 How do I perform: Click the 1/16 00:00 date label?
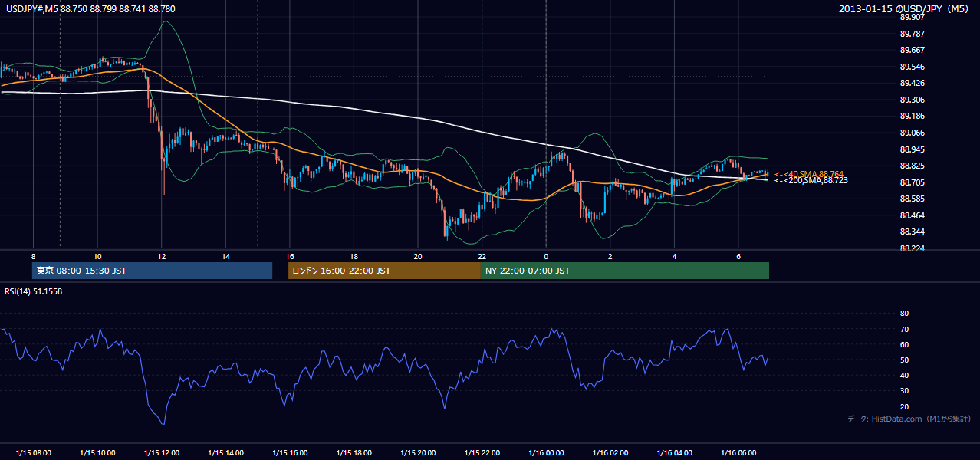(545, 453)
